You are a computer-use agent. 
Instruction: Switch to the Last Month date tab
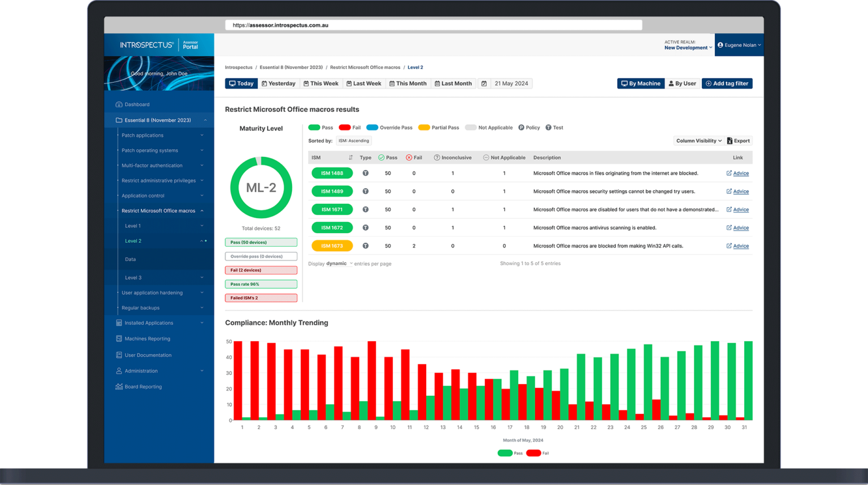click(453, 83)
